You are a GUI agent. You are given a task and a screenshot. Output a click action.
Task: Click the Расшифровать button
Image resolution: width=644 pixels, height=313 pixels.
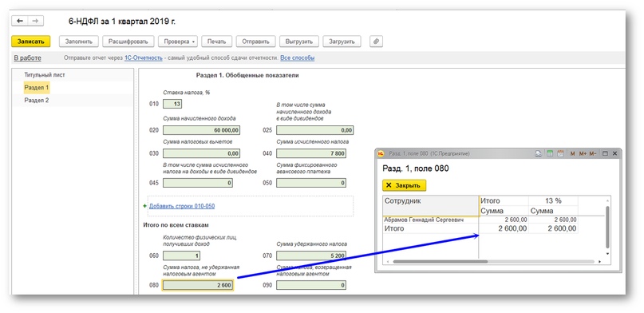128,42
